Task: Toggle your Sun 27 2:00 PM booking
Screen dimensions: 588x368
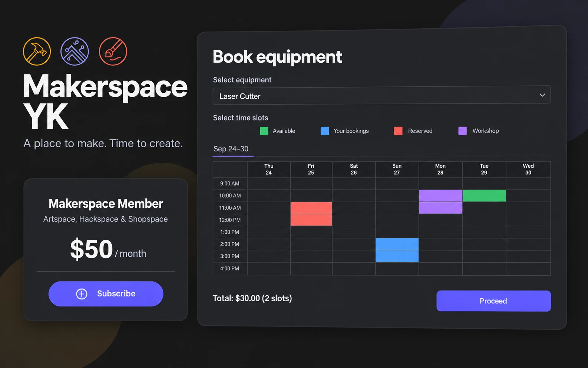Action: [x=397, y=244]
